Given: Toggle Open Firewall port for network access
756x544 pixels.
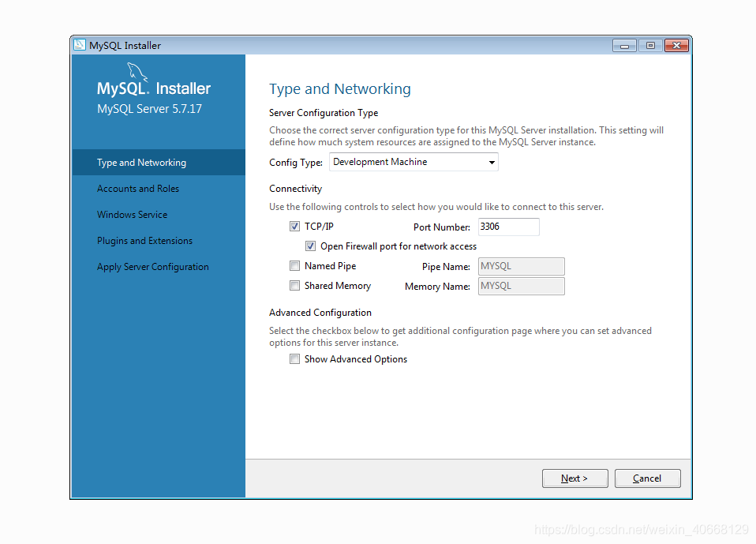Looking at the screenshot, I should (310, 246).
